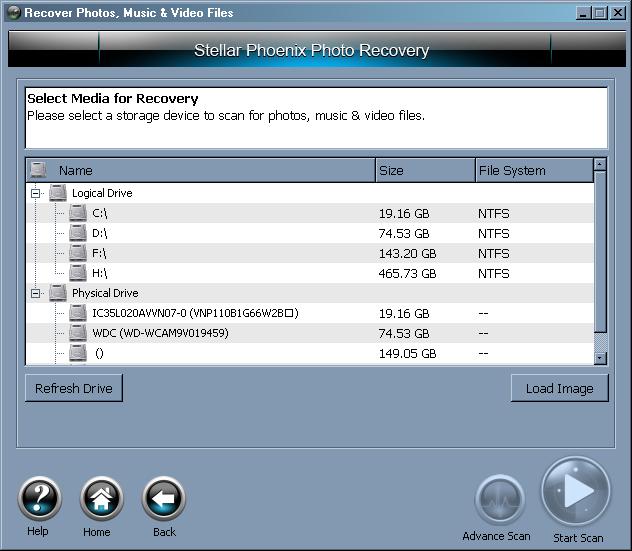Click the drive icon of 149.05 GB drive
The width and height of the screenshot is (632, 551).
coord(78,353)
